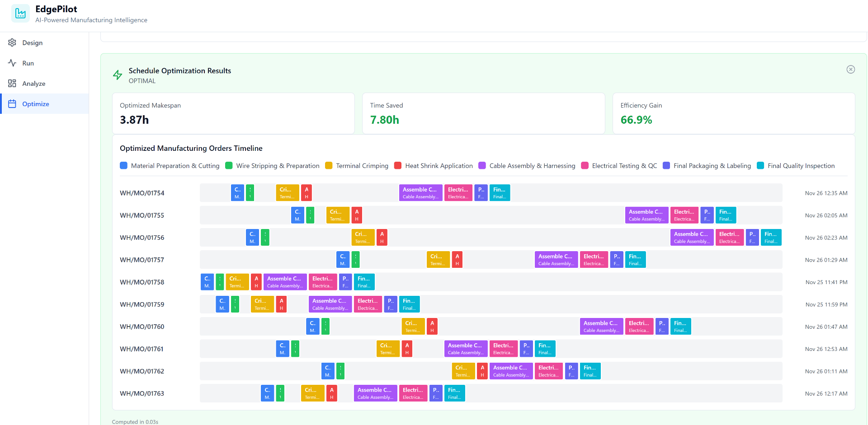The height and width of the screenshot is (425, 868).
Task: Click WH/MO/01757 purple Assemble Cable block
Action: coord(557,260)
